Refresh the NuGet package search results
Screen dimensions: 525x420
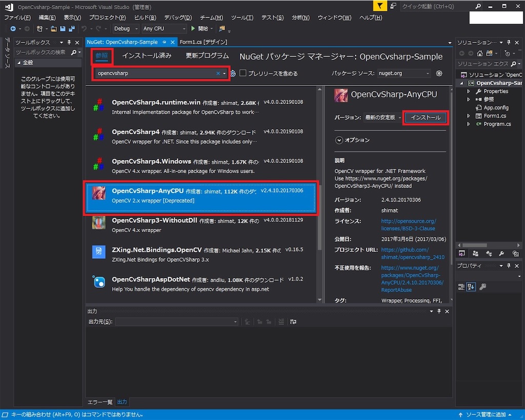point(233,73)
